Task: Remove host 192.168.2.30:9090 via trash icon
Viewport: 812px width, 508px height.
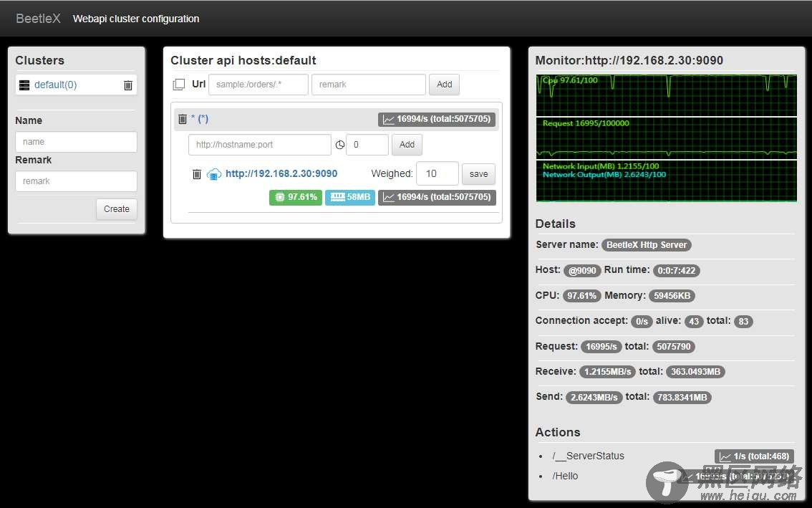Action: click(197, 174)
